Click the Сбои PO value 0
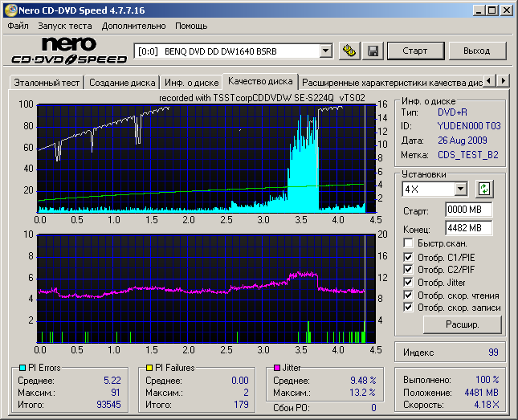 [x=373, y=408]
